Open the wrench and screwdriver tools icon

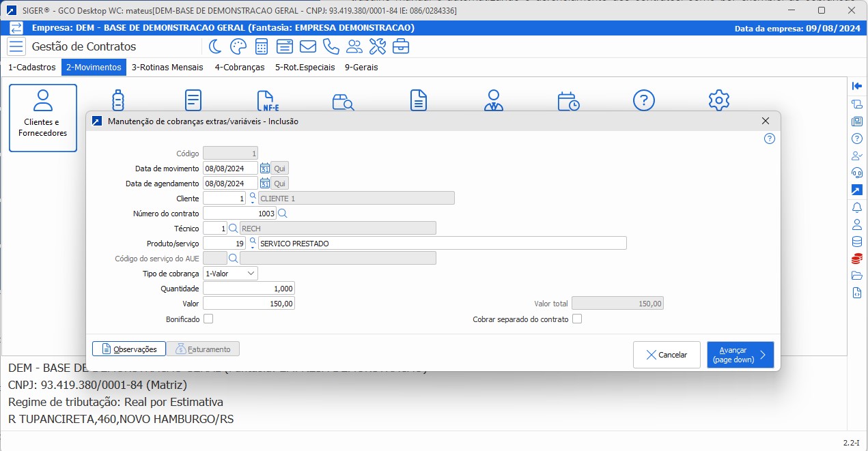click(x=377, y=46)
